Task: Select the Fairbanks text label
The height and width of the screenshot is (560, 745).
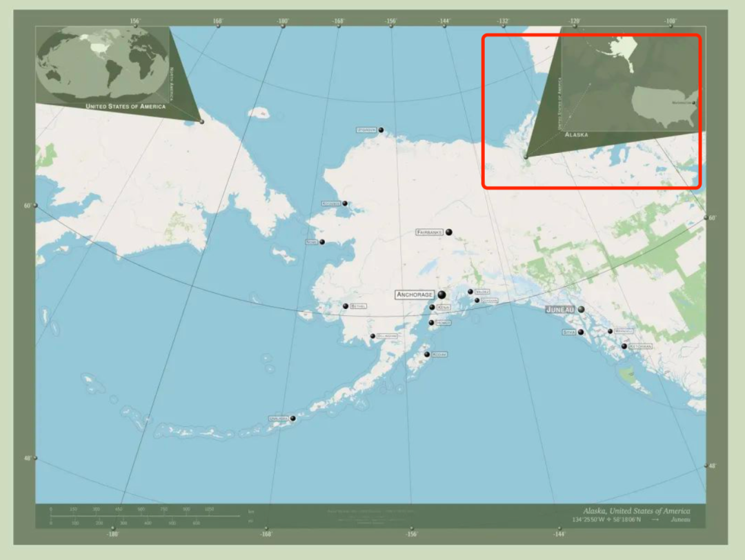Action: tap(429, 232)
